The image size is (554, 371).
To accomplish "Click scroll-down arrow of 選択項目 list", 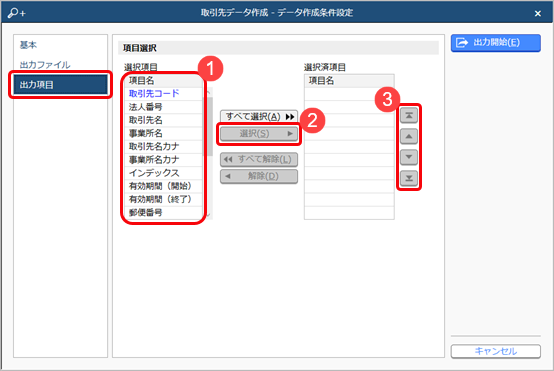I will tap(209, 215).
